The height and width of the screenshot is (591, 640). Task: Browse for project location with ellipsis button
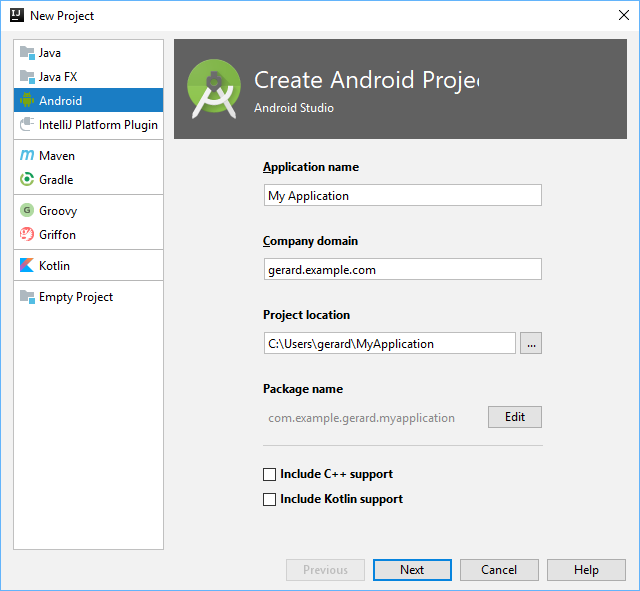(x=531, y=343)
